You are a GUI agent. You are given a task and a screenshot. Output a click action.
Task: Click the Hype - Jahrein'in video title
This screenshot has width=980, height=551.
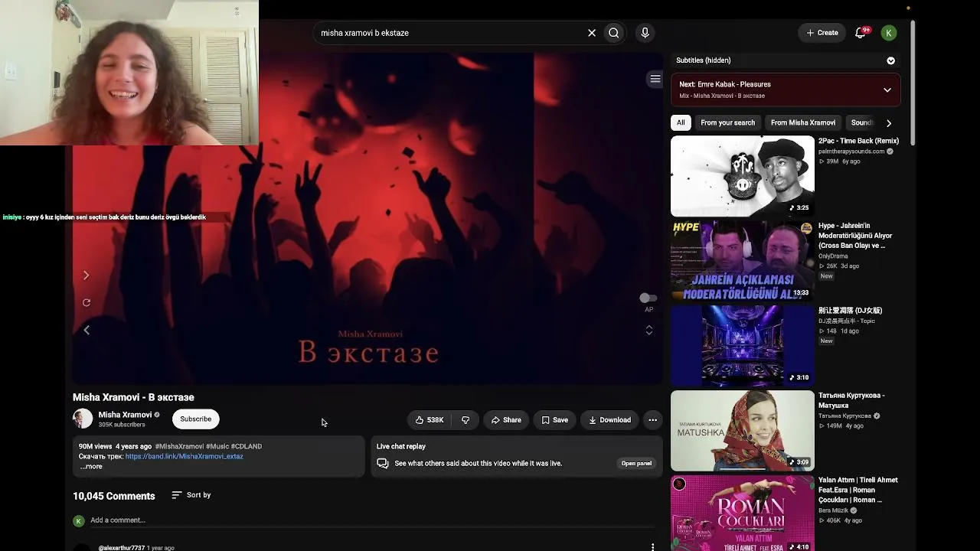(x=855, y=236)
